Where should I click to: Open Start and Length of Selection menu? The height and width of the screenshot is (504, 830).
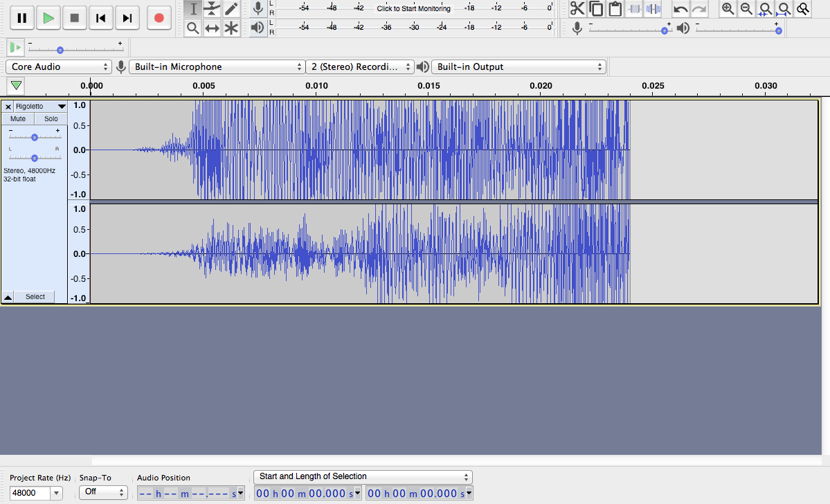tap(363, 477)
